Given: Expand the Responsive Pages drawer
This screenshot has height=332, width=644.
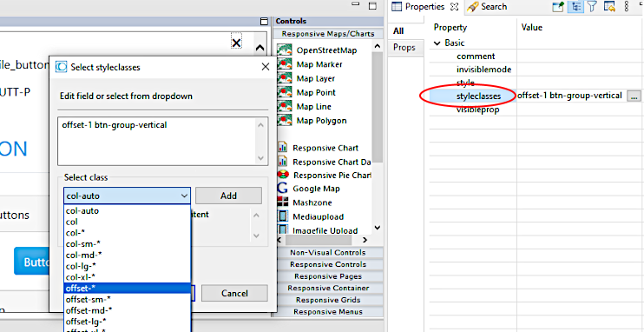Looking at the screenshot, I should pyautogui.click(x=328, y=276).
